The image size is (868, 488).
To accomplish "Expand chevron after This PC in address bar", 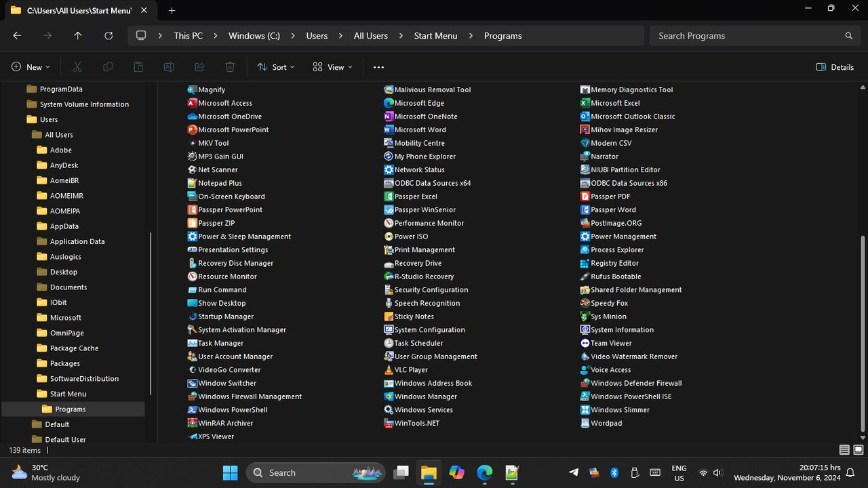I will pyautogui.click(x=215, y=36).
